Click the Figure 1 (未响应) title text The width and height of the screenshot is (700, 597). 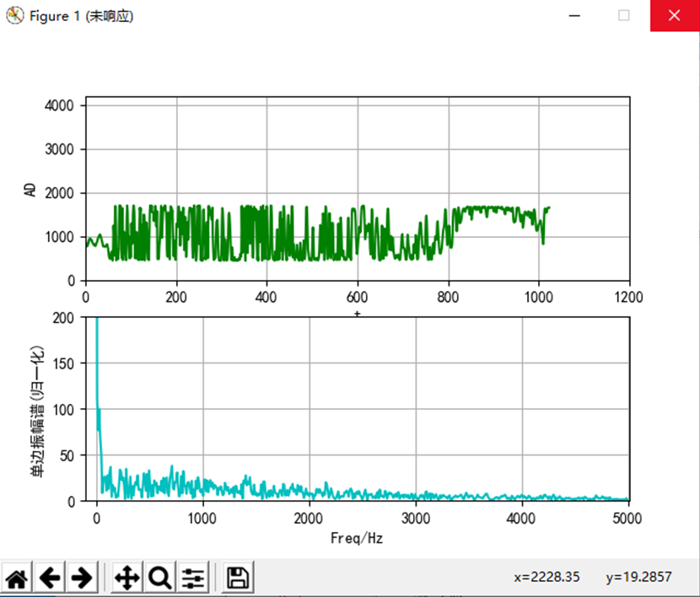click(81, 16)
